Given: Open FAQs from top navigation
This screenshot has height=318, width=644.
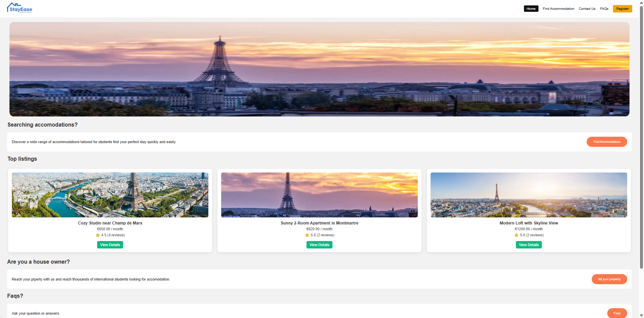Looking at the screenshot, I should pos(604,9).
